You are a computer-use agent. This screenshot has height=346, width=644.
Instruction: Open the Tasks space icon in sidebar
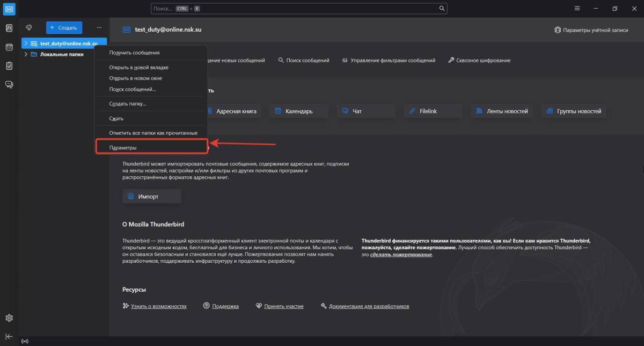(9, 66)
